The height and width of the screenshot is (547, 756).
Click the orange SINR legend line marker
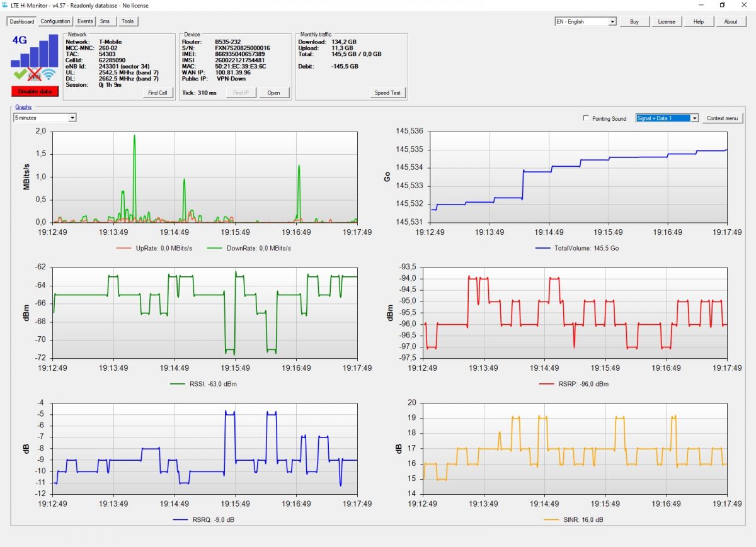[551, 520]
